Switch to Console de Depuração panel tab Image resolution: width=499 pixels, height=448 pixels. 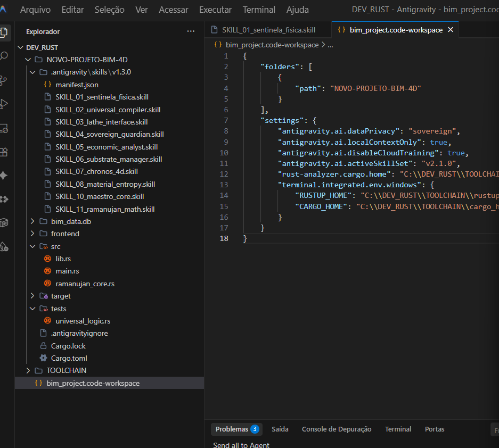point(336,429)
